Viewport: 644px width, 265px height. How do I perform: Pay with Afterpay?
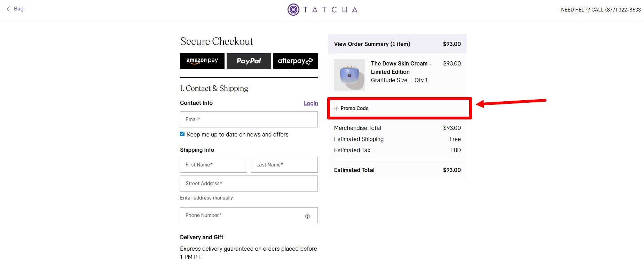point(295,61)
